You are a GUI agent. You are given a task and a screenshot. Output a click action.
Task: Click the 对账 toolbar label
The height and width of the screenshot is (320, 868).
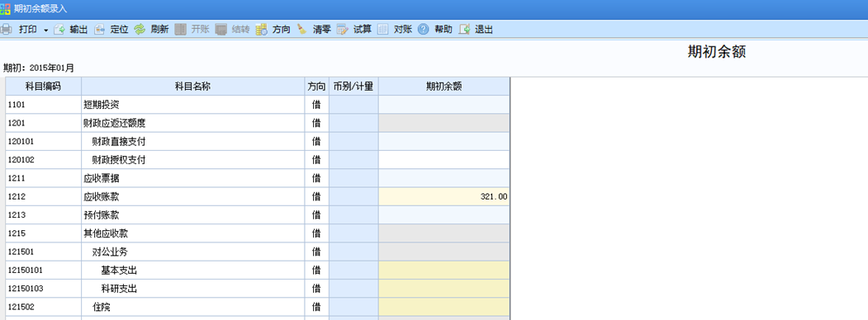pyautogui.click(x=403, y=30)
